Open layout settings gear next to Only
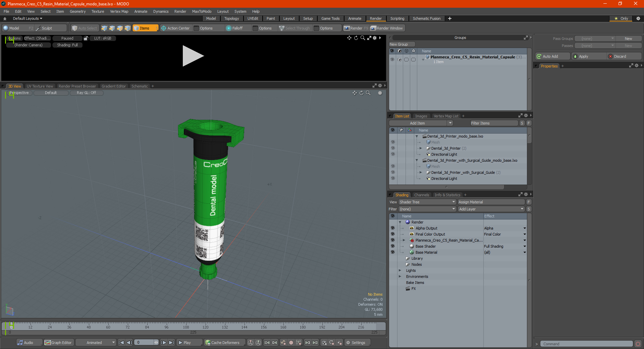 click(638, 18)
